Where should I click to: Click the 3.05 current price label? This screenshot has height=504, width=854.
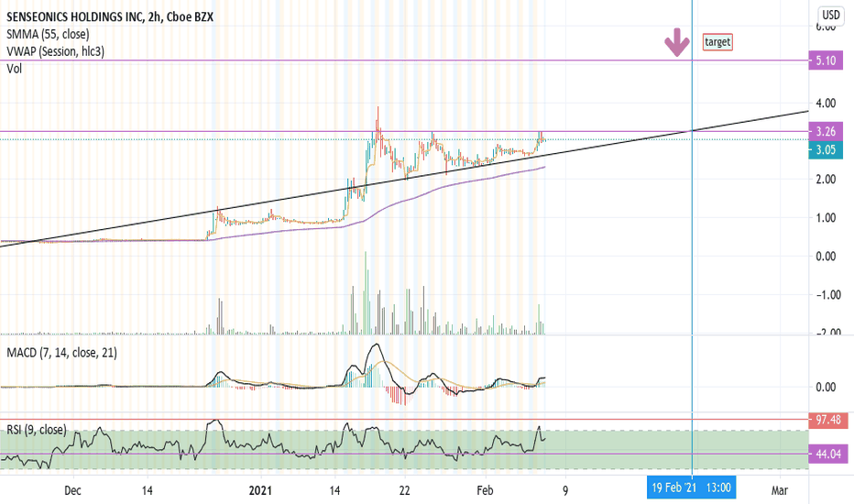826,150
